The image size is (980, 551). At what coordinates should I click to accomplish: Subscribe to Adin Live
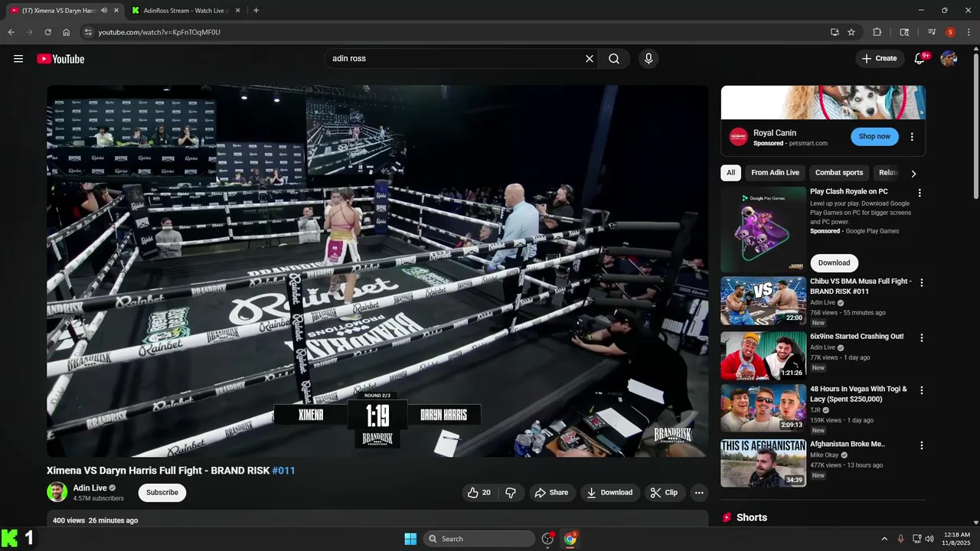point(162,493)
